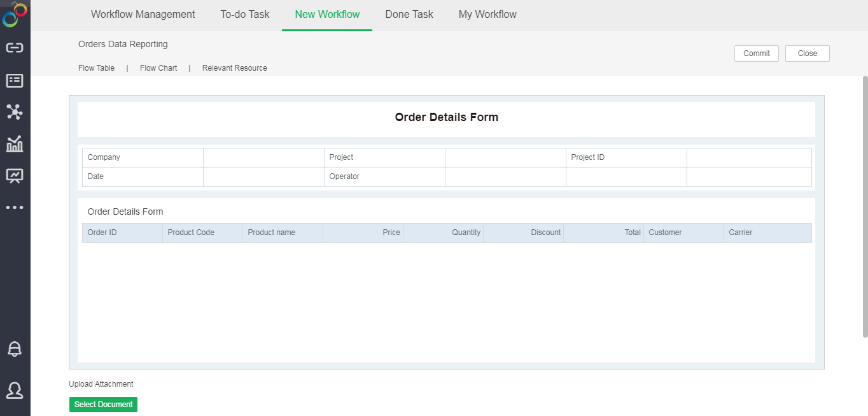Screen dimensions: 868x416
Task: Click the Operator label cell
Action: 384,176
